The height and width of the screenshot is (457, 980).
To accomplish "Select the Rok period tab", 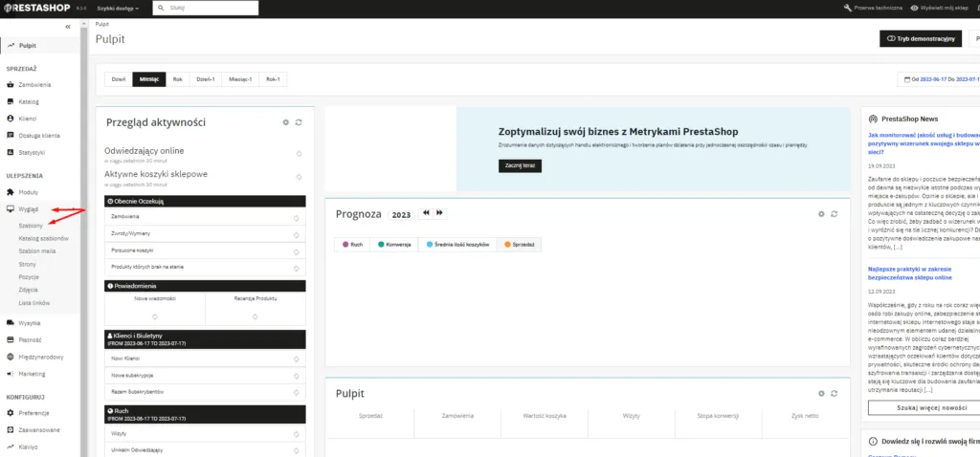I will pos(177,79).
